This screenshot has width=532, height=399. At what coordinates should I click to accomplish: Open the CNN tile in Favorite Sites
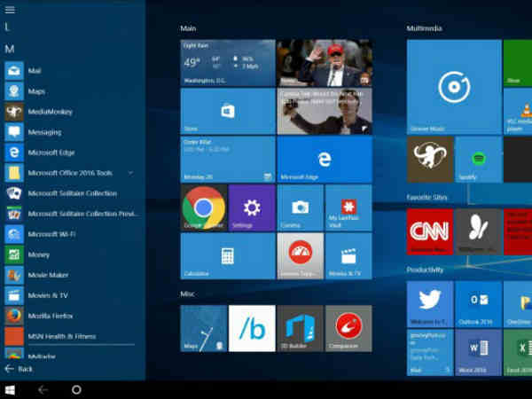(429, 231)
